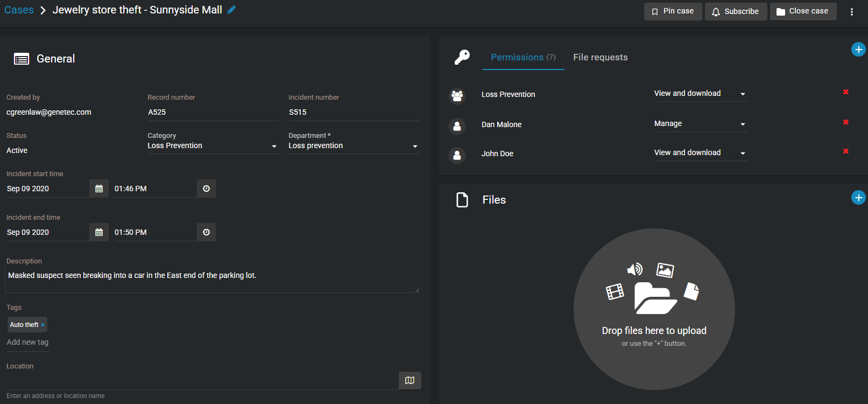Open the more options kebab menu

tap(851, 11)
